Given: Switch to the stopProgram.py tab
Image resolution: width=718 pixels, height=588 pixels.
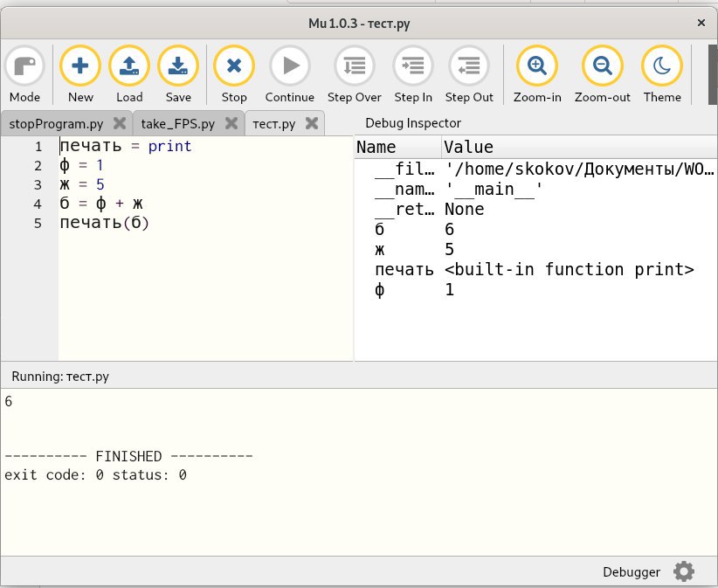Looking at the screenshot, I should coord(56,123).
